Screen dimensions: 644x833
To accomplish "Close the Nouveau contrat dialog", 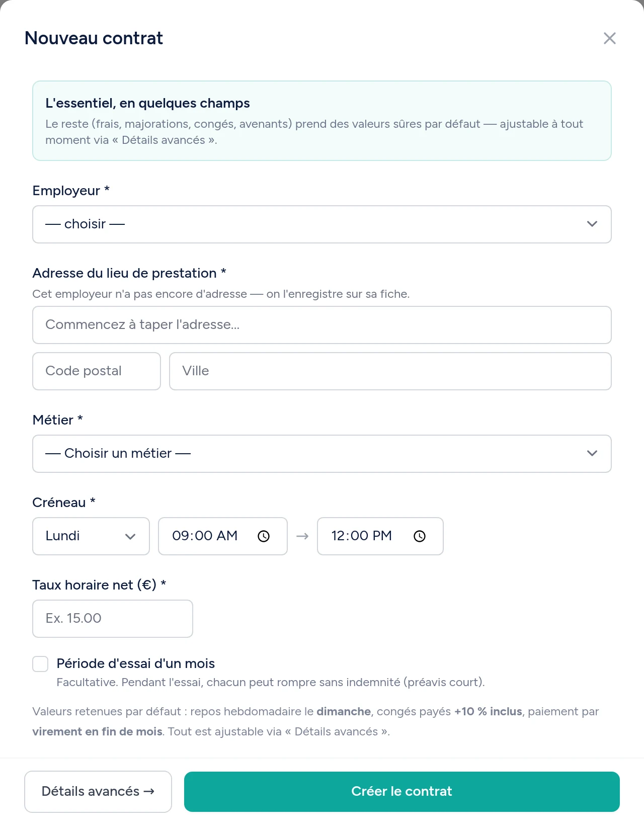I will 609,38.
